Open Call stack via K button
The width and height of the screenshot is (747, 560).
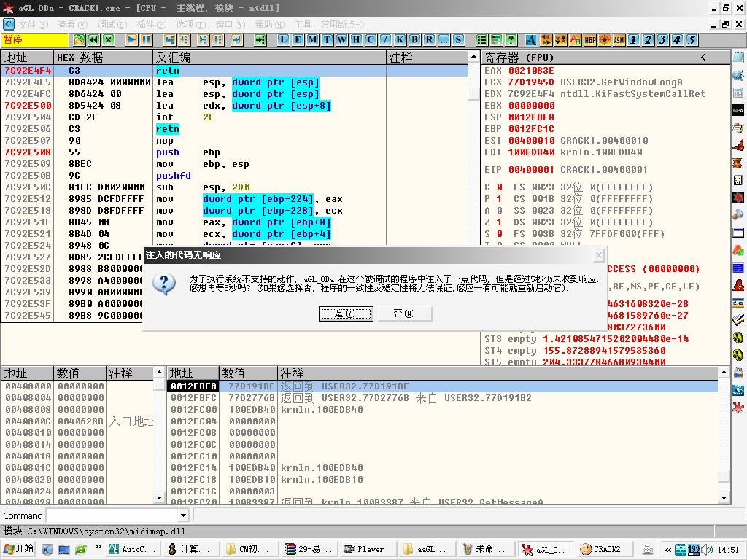click(x=400, y=39)
